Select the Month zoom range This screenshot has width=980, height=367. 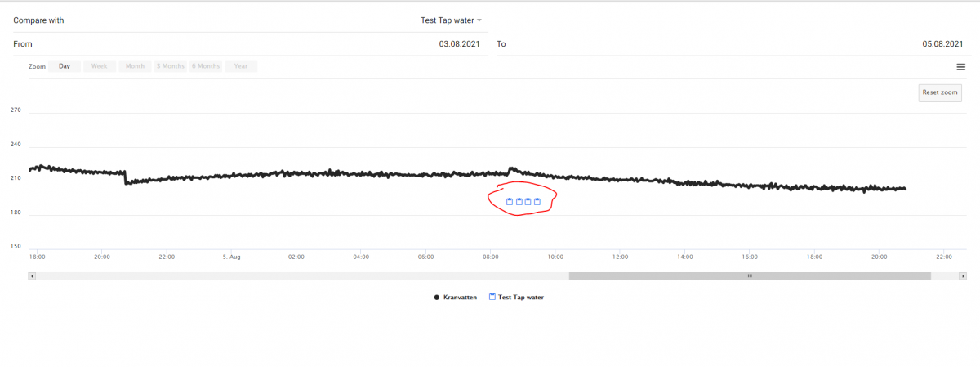pyautogui.click(x=135, y=66)
